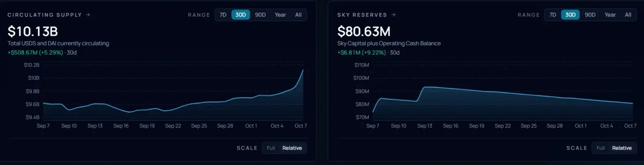Open Sky Reserves details arrow

pos(393,15)
